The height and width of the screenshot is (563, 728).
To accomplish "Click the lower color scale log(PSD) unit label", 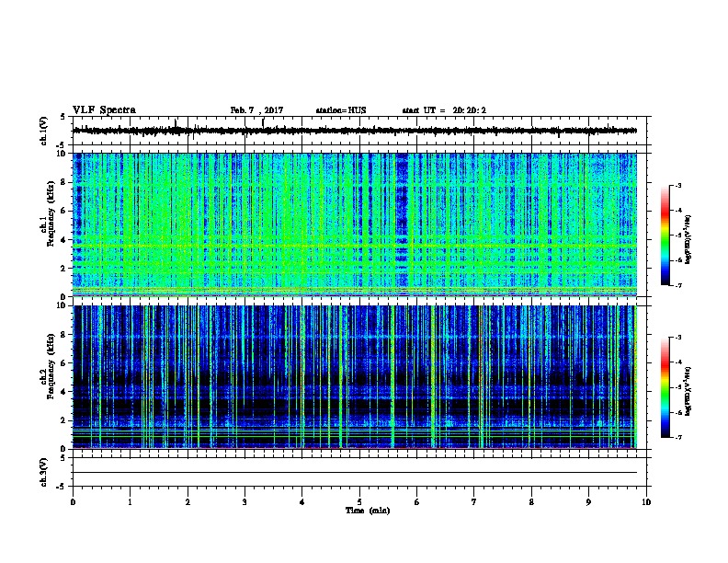I will point(688,392).
